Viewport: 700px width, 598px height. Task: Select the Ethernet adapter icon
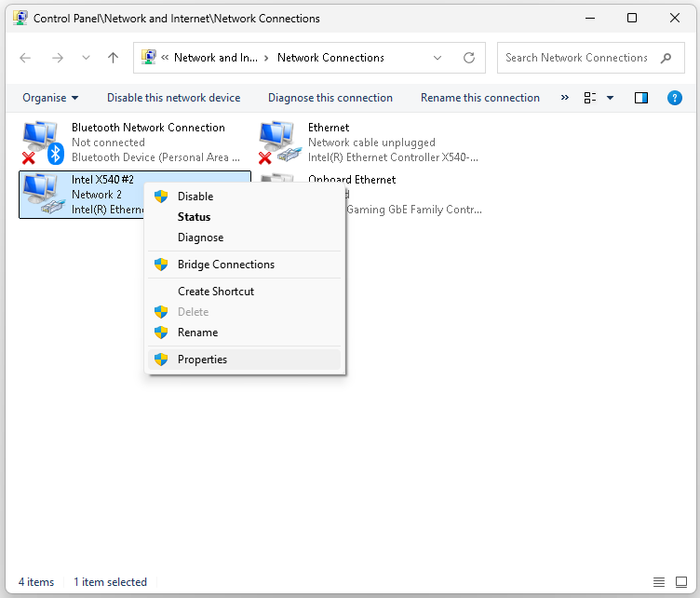[x=278, y=143]
